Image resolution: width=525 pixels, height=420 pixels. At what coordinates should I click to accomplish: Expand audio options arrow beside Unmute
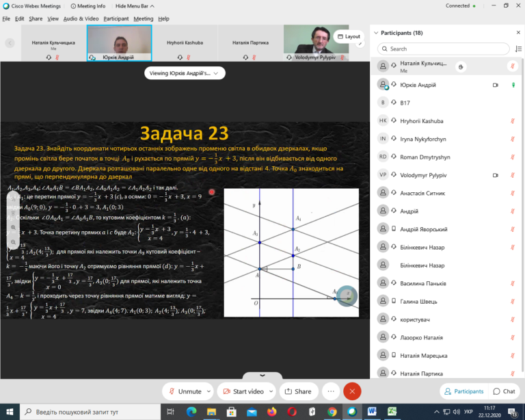pos(208,391)
